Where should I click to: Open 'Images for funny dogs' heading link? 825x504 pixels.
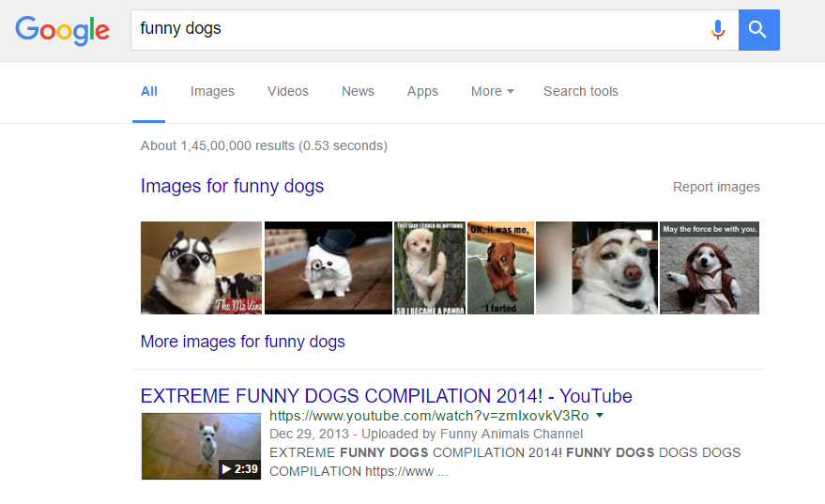(x=232, y=186)
